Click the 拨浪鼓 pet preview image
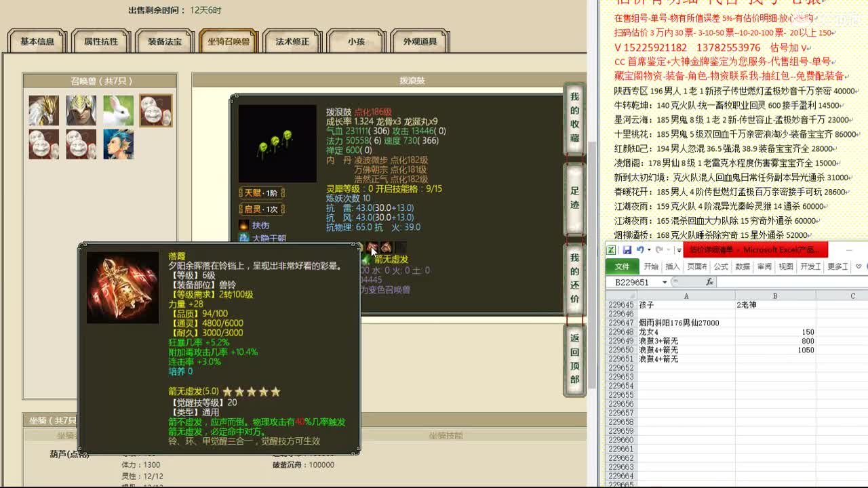868x488 pixels. coord(277,144)
